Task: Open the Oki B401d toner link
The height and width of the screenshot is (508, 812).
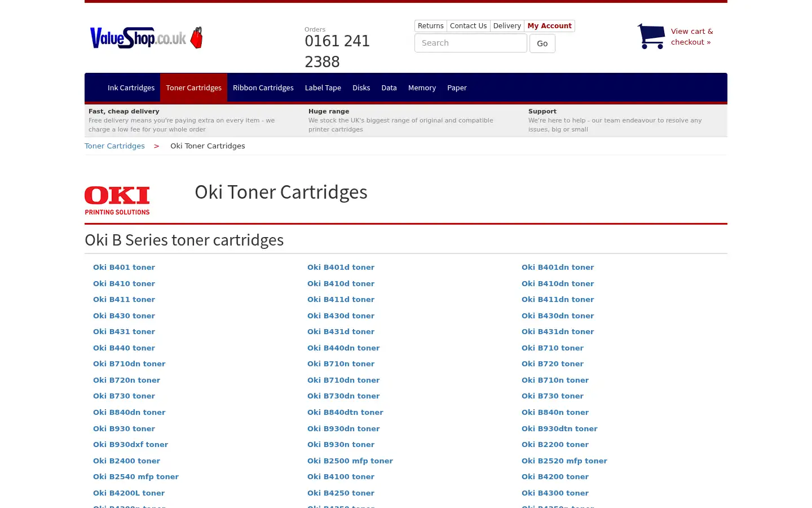Action: (x=341, y=267)
